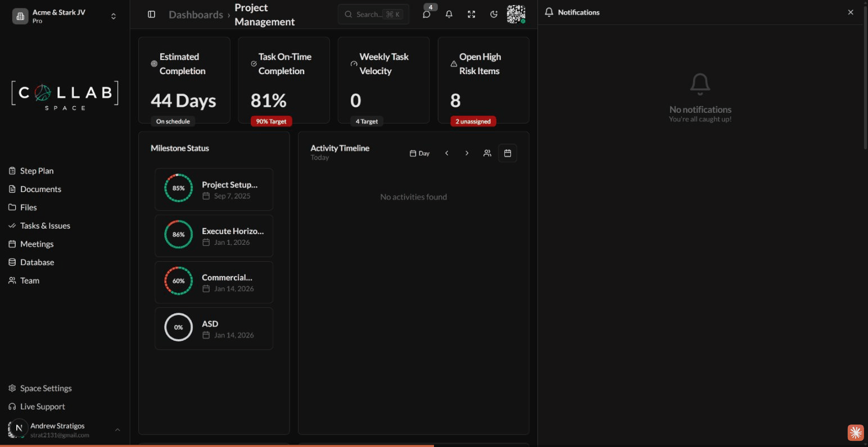Click the search field in the top bar
This screenshot has height=447, width=868.
373,14
